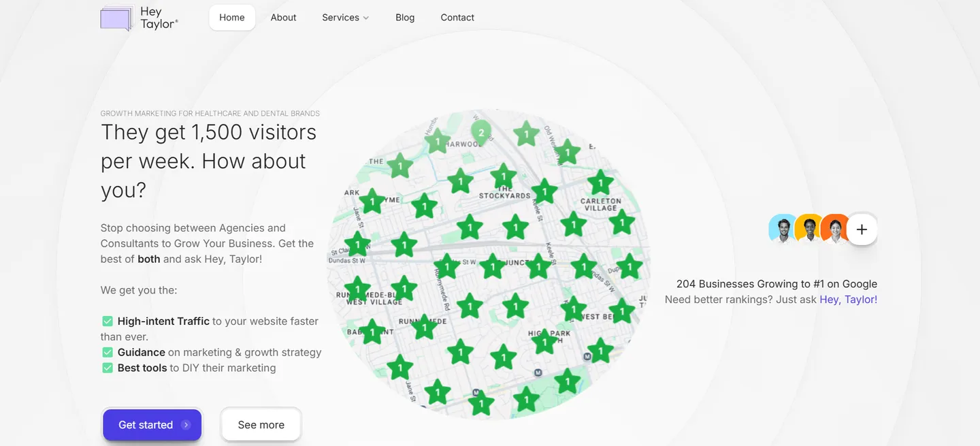Open the About page
The image size is (980, 446).
283,18
